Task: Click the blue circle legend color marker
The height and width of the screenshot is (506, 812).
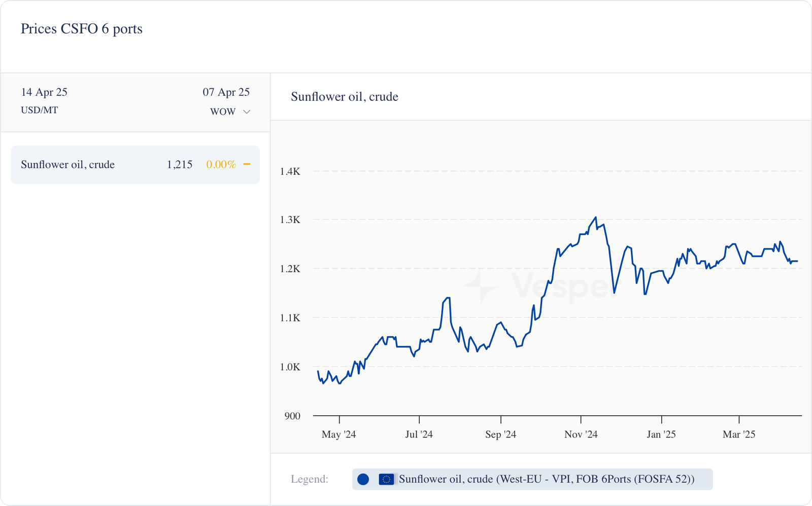Action: 363,479
